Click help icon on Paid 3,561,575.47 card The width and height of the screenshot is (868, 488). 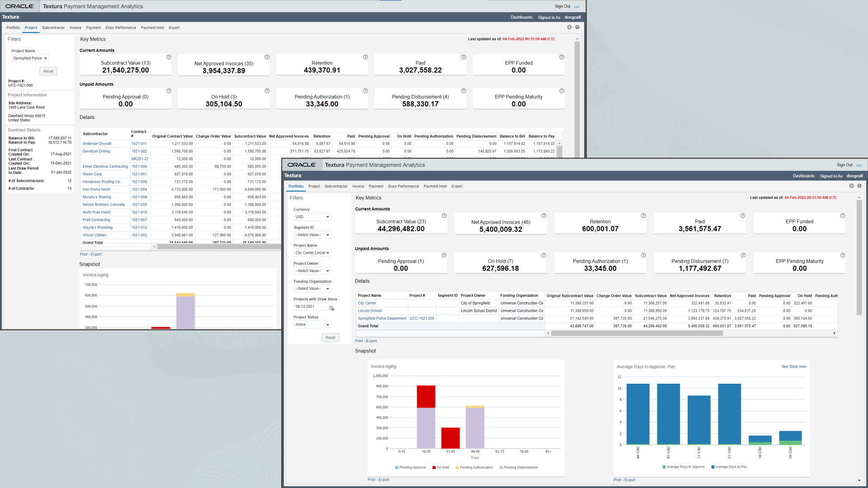tap(743, 216)
